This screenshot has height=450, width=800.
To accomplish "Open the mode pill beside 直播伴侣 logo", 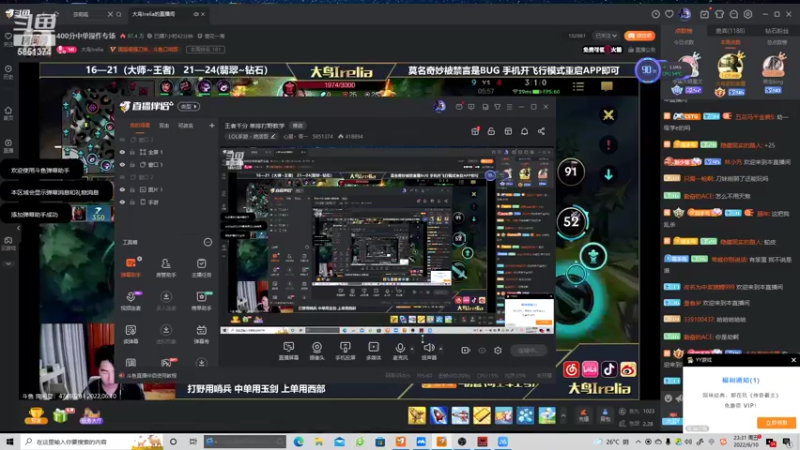I will pyautogui.click(x=189, y=107).
